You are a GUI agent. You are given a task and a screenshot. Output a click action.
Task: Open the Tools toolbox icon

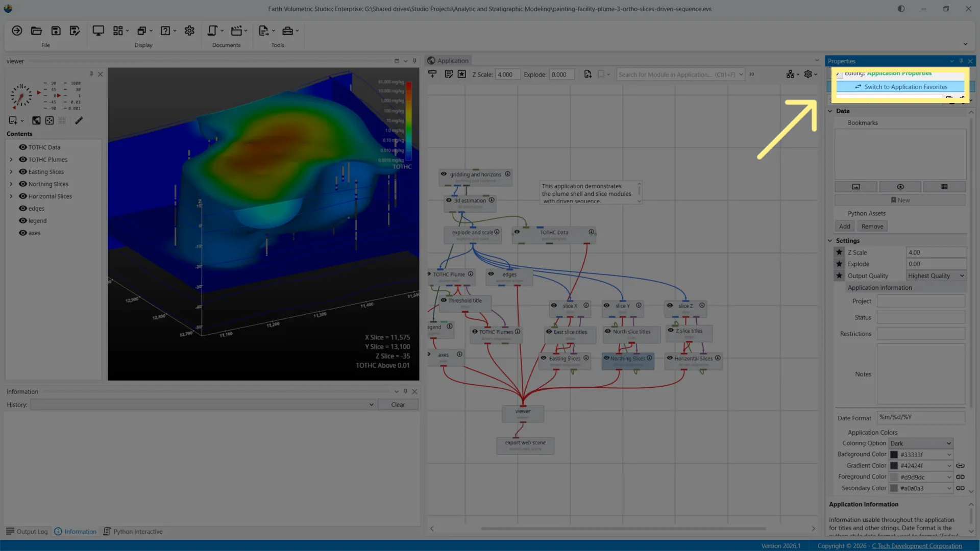[x=288, y=31]
